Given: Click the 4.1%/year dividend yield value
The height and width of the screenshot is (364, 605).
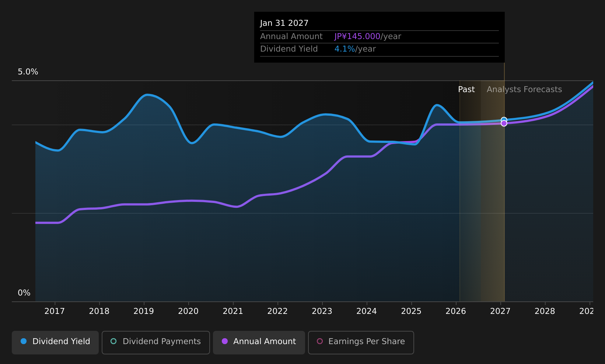Looking at the screenshot, I should pyautogui.click(x=355, y=49).
